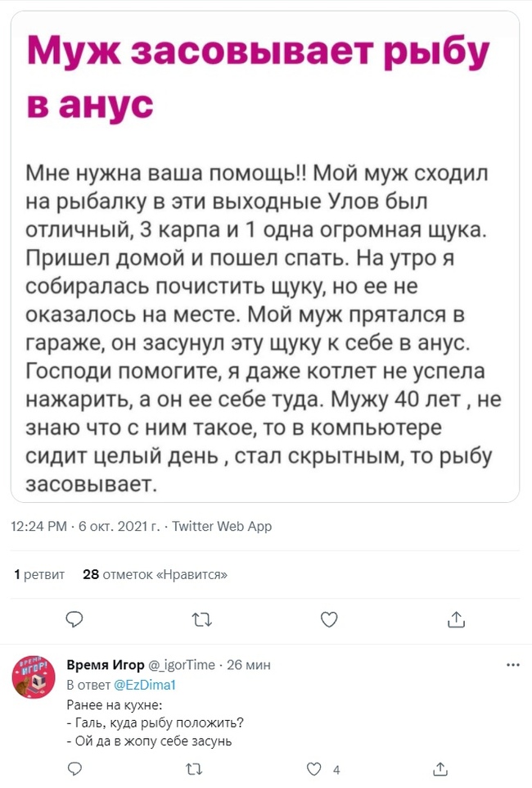Share the main tweet

[457, 618]
